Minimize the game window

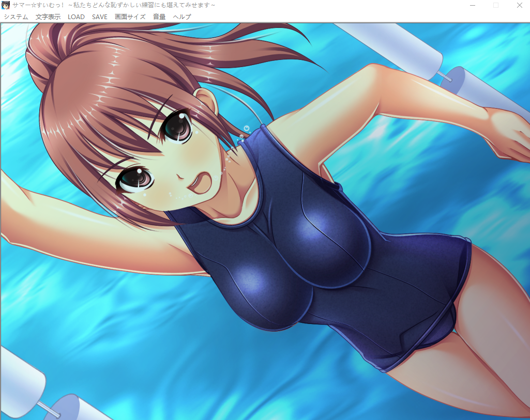(473, 5)
